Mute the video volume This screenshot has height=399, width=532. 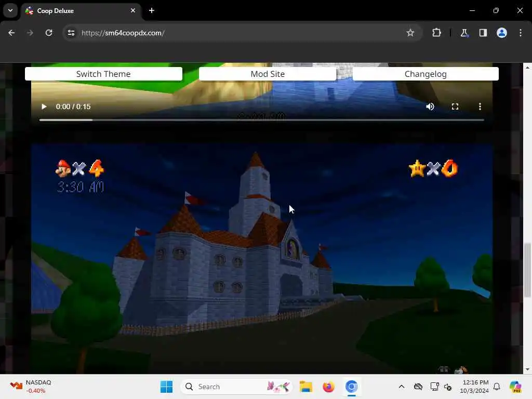(x=430, y=107)
